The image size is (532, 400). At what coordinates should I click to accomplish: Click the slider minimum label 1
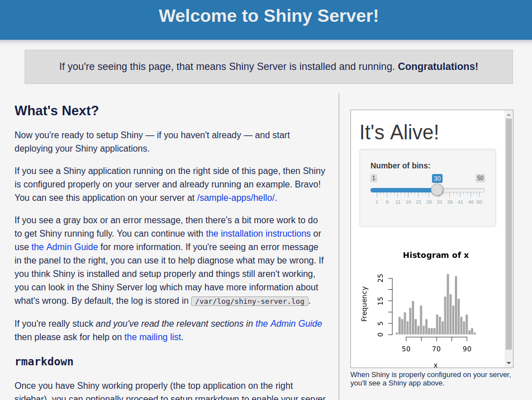[x=373, y=178]
